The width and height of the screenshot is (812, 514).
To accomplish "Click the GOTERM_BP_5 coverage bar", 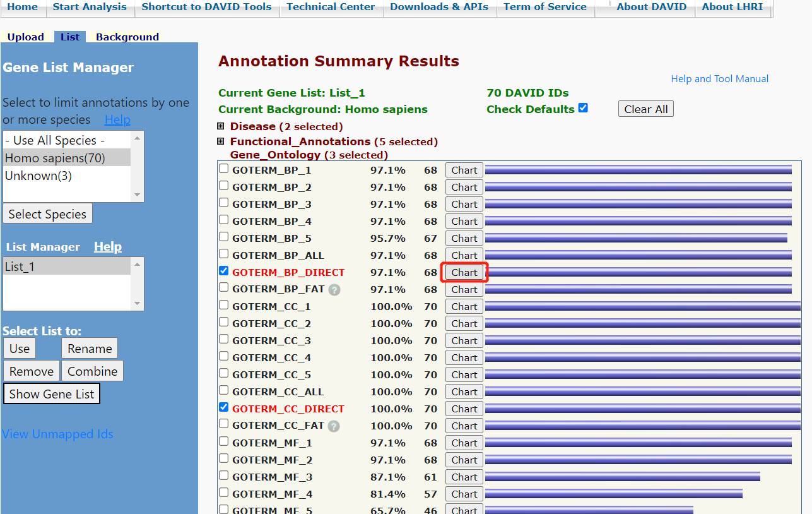I will coord(636,238).
